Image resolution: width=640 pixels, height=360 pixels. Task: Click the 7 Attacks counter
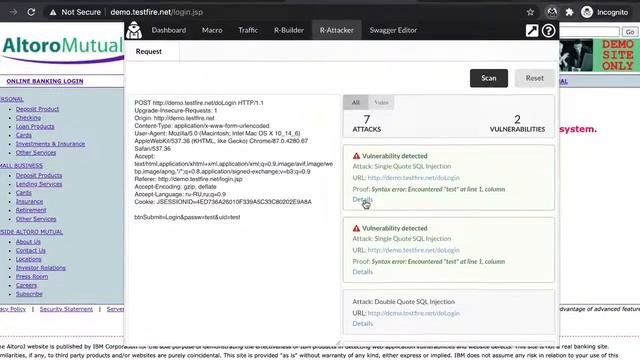click(367, 123)
